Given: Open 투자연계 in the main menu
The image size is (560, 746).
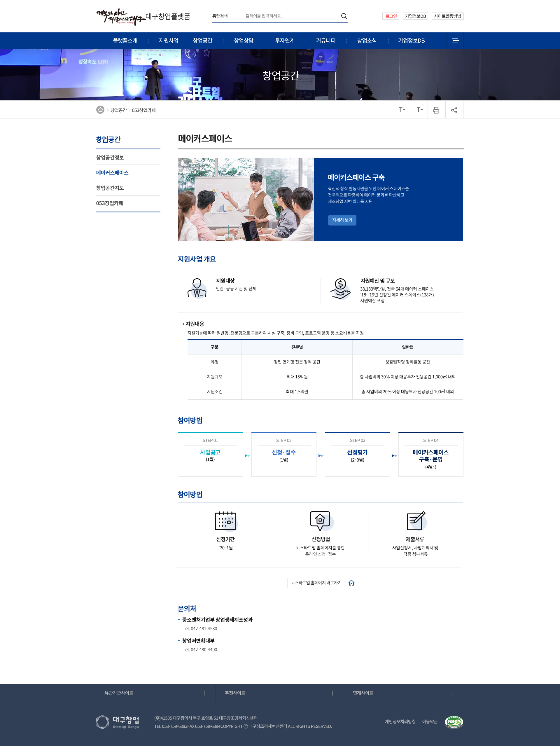Looking at the screenshot, I should 285,41.
